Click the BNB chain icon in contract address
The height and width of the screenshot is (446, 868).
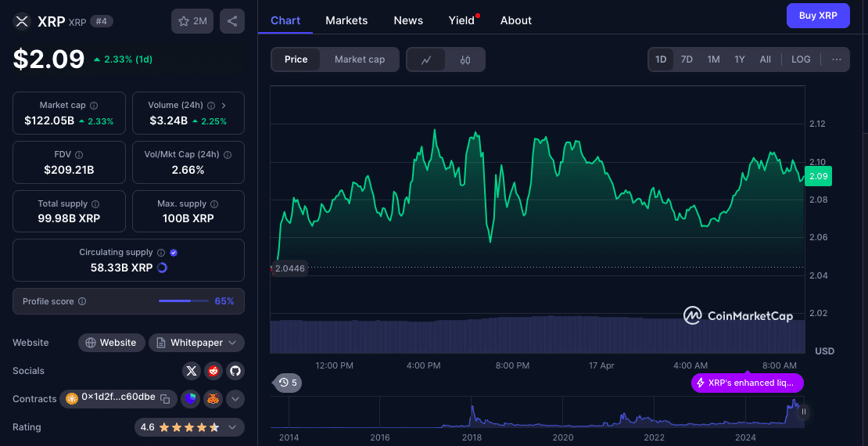coord(71,398)
